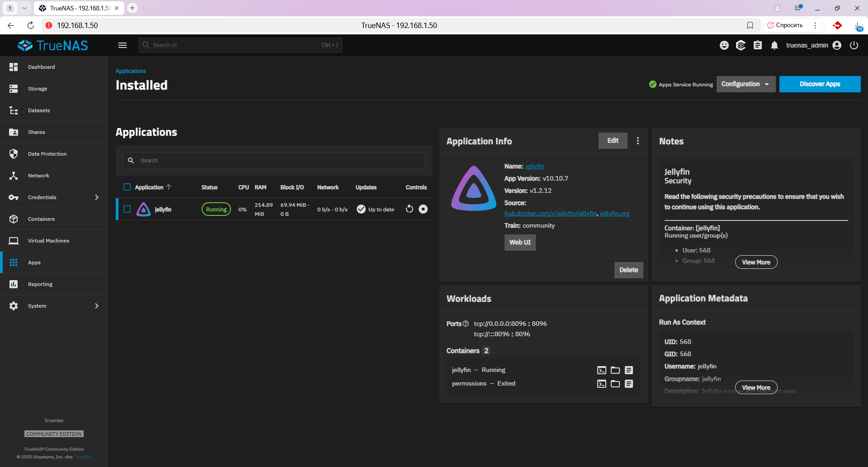Click the power button icon
The image size is (868, 467).
pos(854,45)
